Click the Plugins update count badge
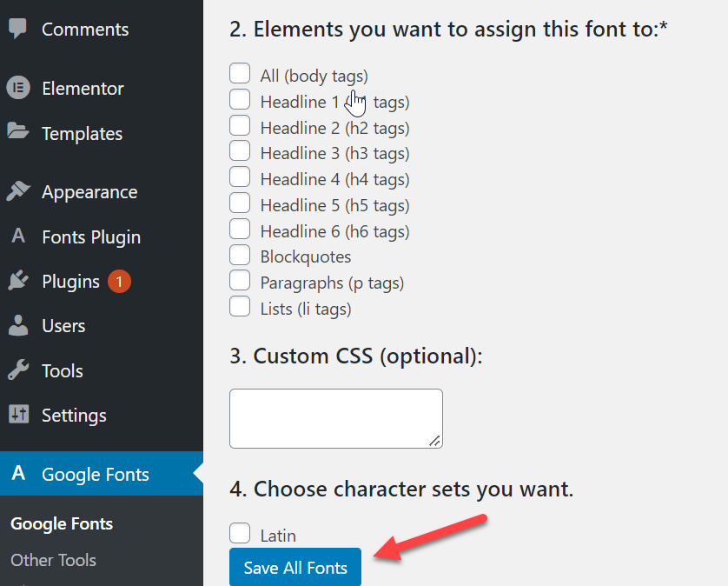The width and height of the screenshot is (728, 586). (119, 282)
